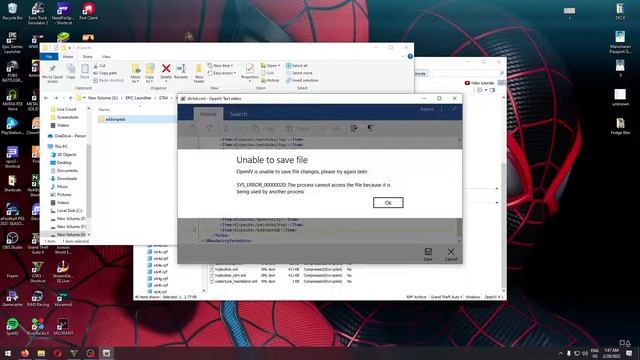Image resolution: width=640 pixels, height=360 pixels.
Task: Open the Recycle Bin desktop icon
Action: tap(12, 11)
